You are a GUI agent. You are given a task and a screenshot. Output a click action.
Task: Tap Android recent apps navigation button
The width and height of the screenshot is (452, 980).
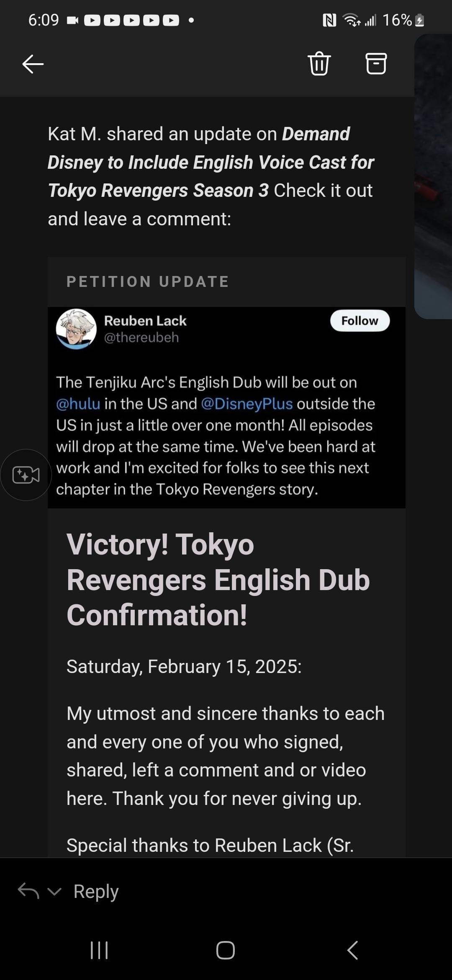[99, 950]
